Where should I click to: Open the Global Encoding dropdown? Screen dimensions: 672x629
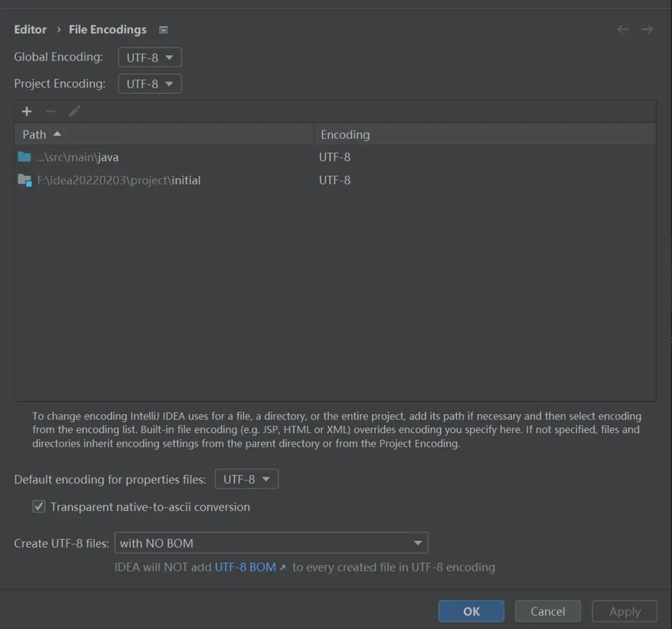[149, 57]
